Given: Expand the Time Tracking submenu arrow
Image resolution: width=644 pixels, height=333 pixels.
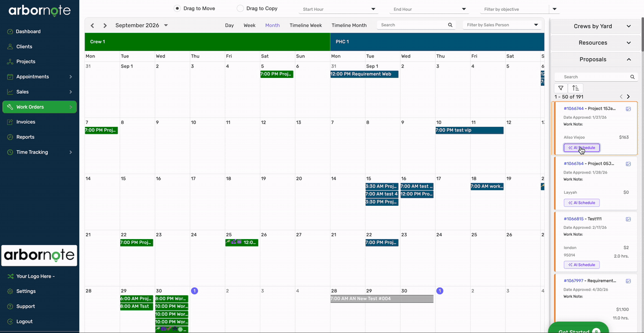Looking at the screenshot, I should pos(71,152).
